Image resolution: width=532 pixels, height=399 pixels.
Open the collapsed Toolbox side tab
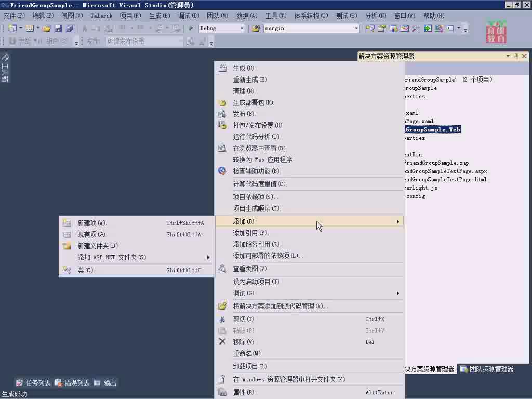pos(5,68)
